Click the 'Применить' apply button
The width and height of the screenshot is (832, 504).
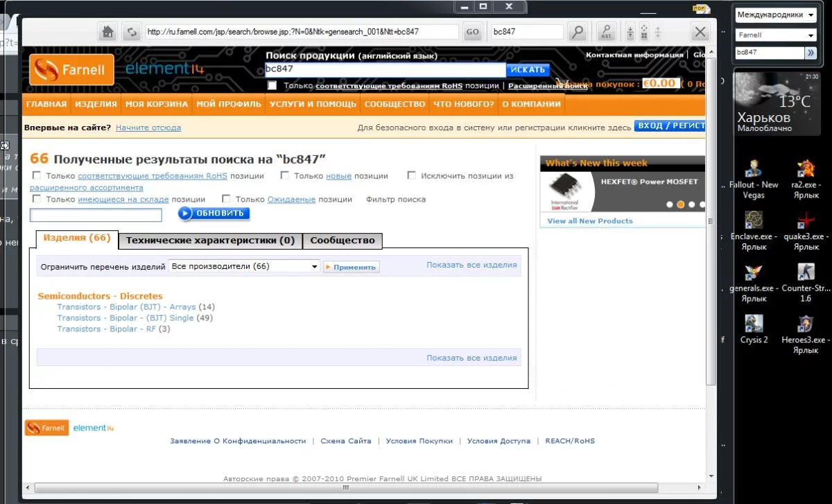click(352, 267)
